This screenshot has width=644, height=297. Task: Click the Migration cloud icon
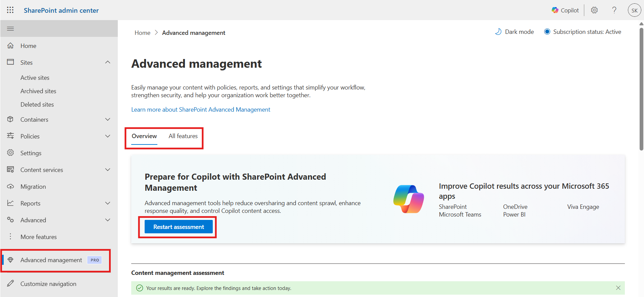point(10,186)
